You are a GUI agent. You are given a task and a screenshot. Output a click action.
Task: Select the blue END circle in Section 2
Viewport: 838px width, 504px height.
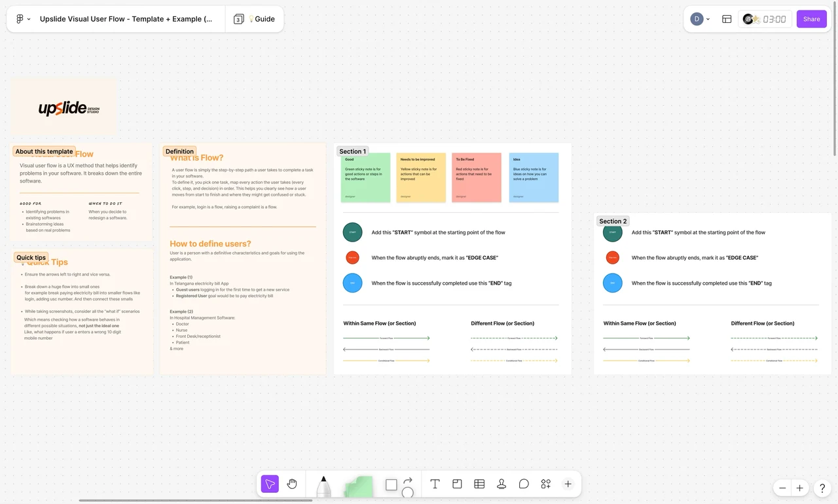613,283
